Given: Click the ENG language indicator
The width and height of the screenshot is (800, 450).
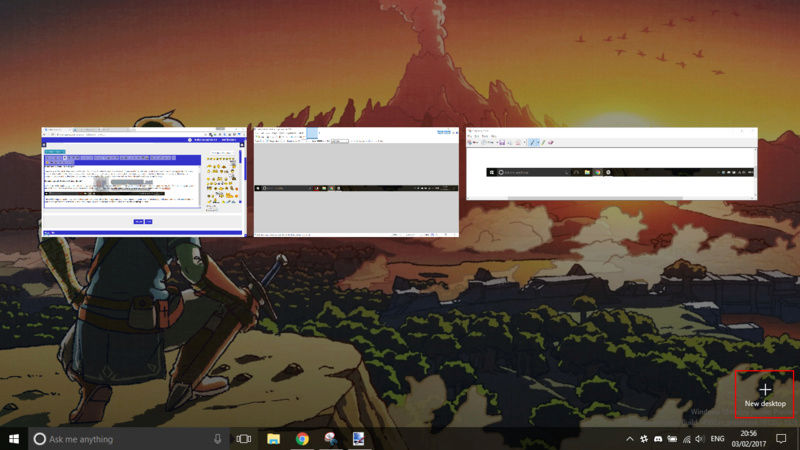Looking at the screenshot, I should (x=717, y=439).
